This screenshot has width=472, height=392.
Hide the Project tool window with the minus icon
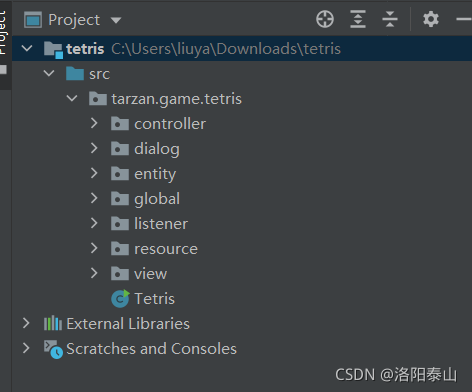(x=464, y=19)
